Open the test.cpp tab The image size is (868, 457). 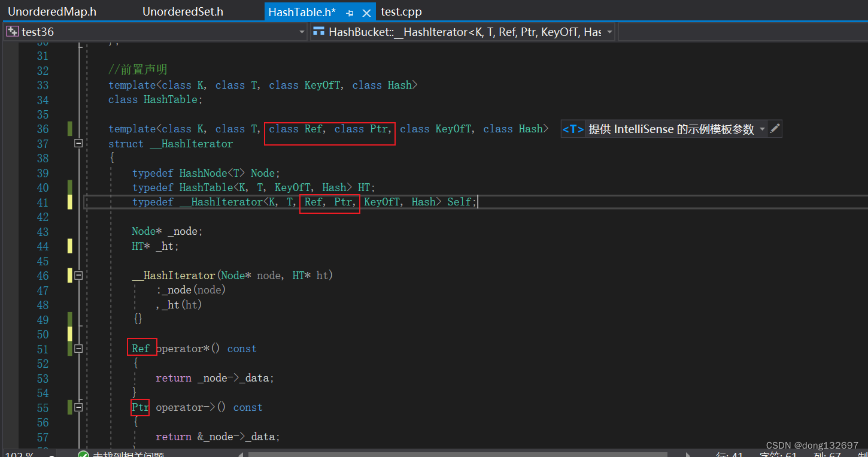401,11
